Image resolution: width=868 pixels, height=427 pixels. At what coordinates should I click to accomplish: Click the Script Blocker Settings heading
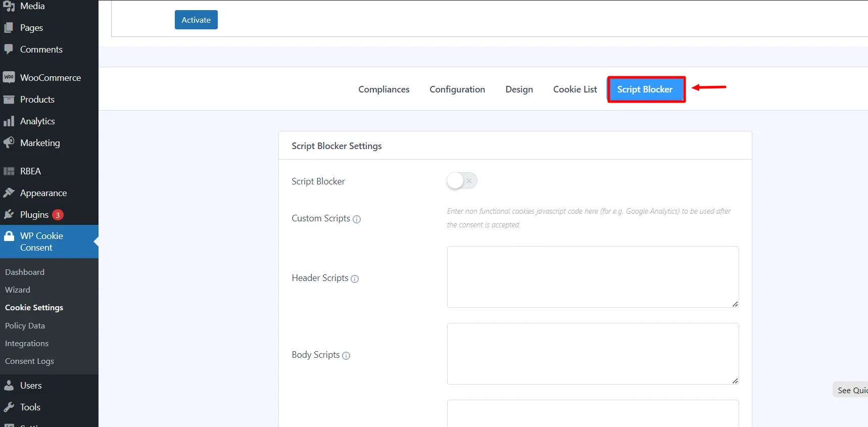[x=336, y=146]
